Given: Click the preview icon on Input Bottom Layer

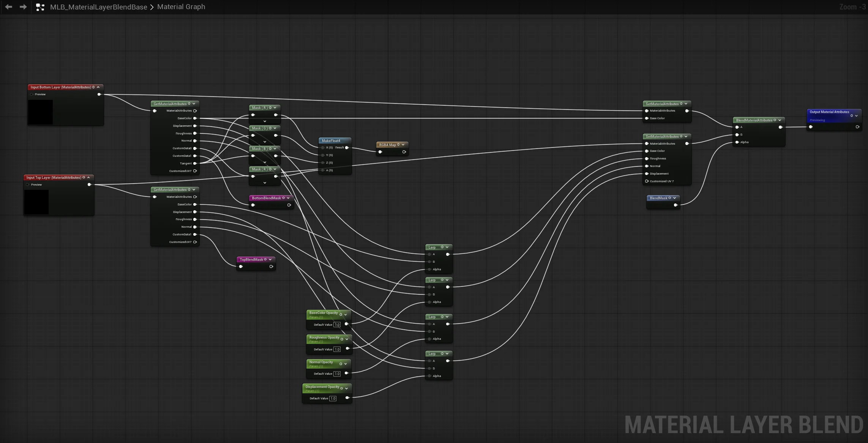Looking at the screenshot, I should tap(93, 87).
